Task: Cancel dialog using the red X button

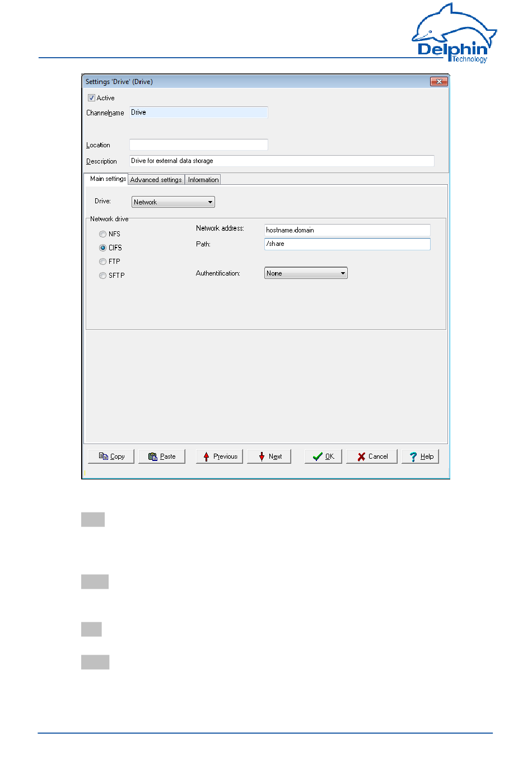Action: pyautogui.click(x=372, y=456)
